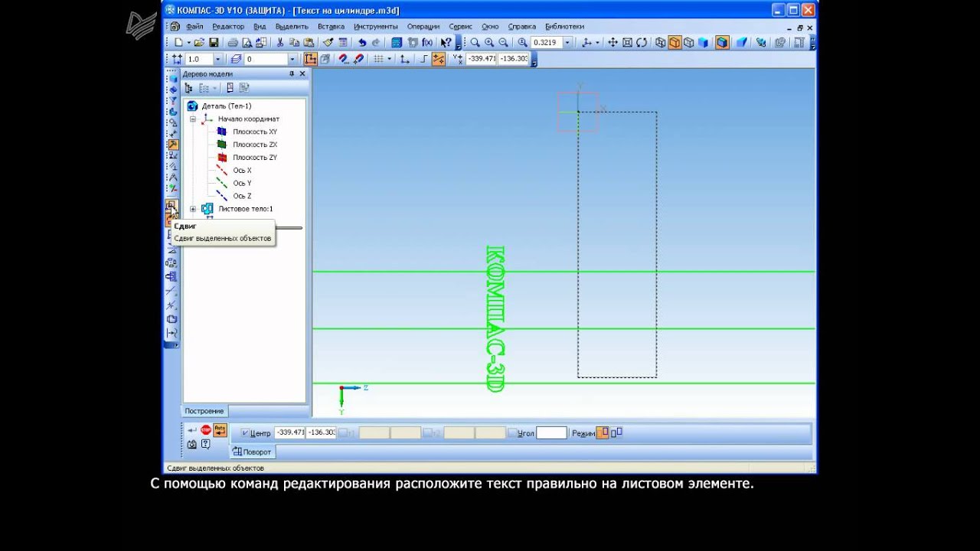This screenshot has height=551, width=980.
Task: Switch to the Построение tab
Action: (x=204, y=411)
